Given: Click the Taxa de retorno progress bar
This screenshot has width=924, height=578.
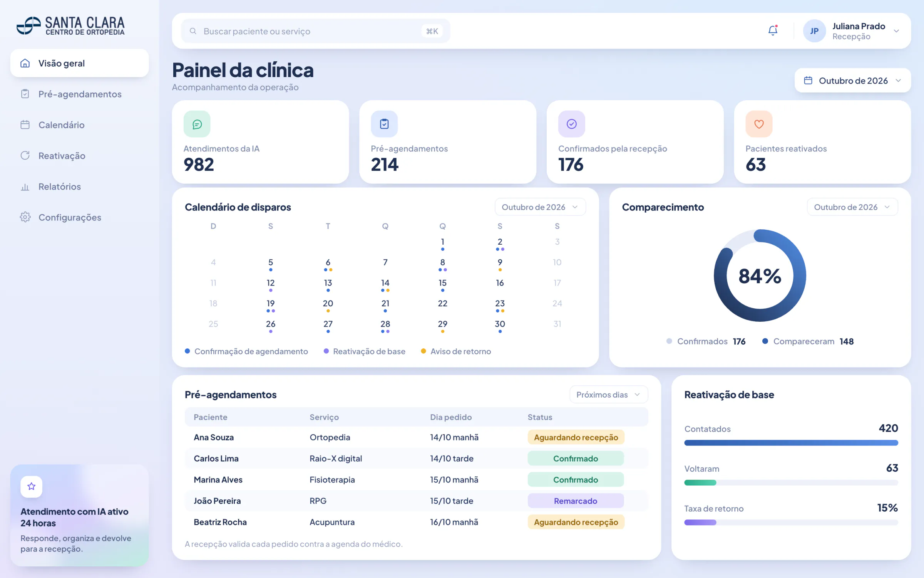Looking at the screenshot, I should [791, 523].
